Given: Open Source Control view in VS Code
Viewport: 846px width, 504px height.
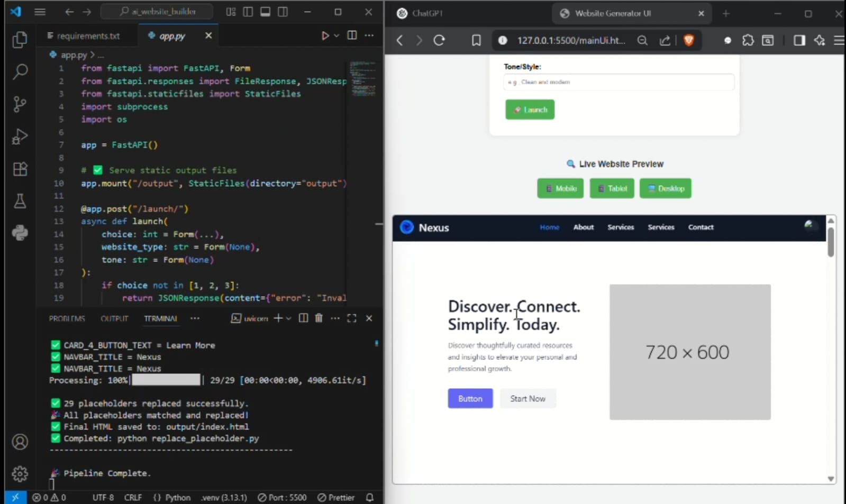Looking at the screenshot, I should click(20, 104).
